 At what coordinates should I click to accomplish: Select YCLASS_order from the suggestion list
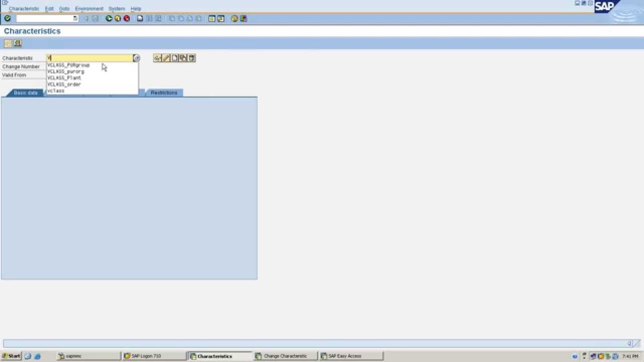pyautogui.click(x=64, y=84)
